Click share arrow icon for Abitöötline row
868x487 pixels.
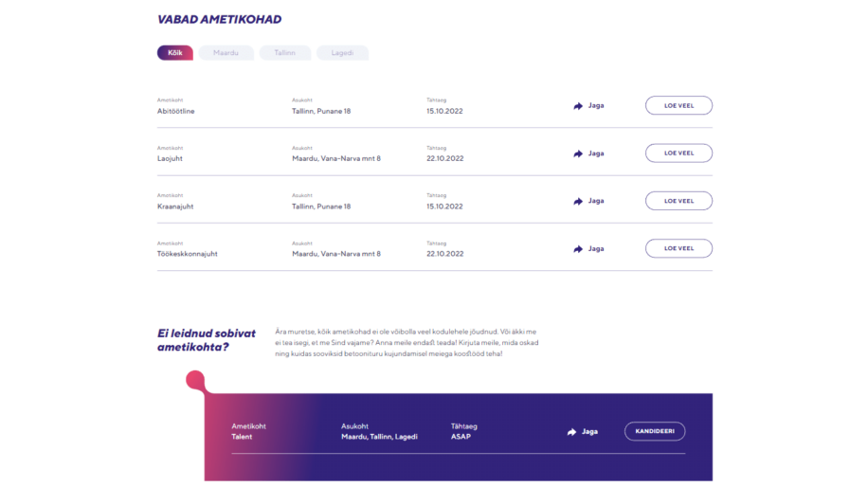(578, 106)
